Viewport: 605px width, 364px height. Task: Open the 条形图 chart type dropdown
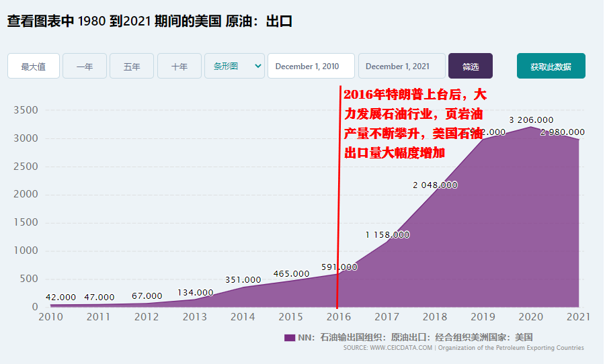pyautogui.click(x=235, y=66)
